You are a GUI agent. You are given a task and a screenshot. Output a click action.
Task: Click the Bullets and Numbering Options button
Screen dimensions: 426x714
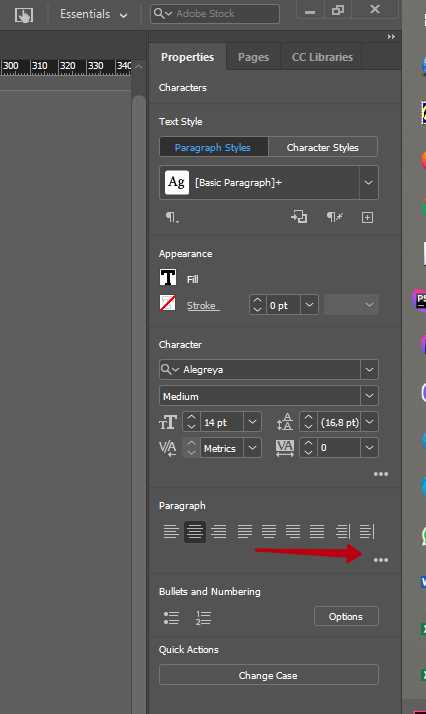pyautogui.click(x=346, y=617)
